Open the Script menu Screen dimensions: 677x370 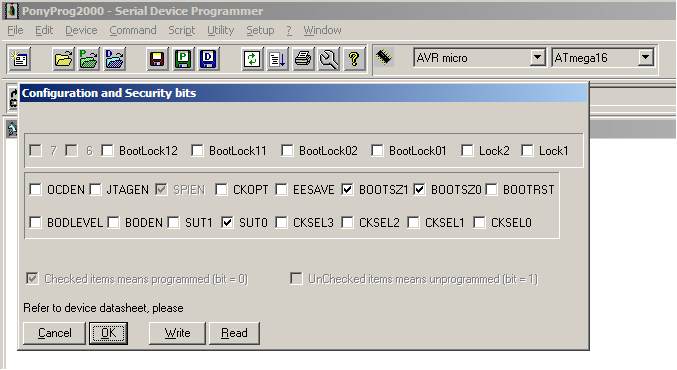(x=181, y=30)
